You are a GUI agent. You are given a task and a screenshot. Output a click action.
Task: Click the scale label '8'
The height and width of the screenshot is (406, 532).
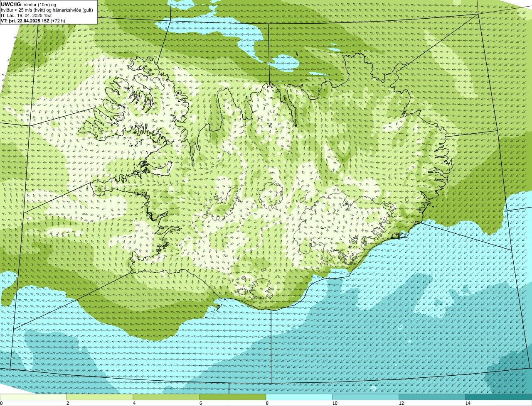[267, 403]
